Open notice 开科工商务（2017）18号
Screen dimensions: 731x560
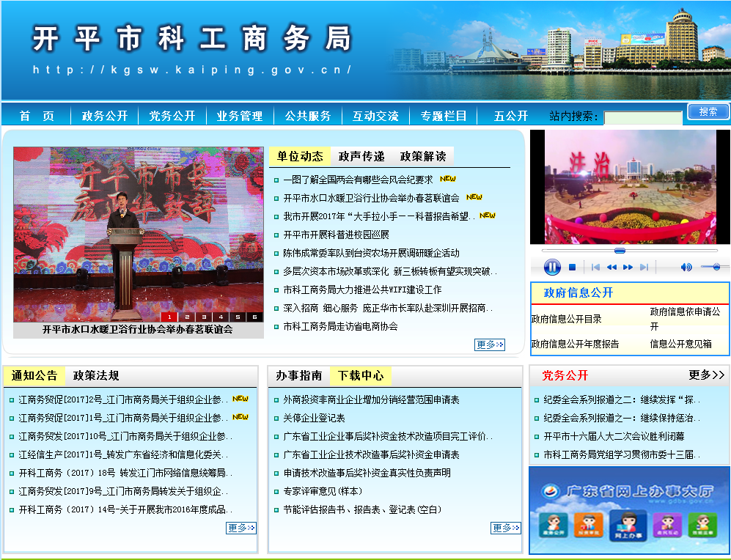click(125, 473)
